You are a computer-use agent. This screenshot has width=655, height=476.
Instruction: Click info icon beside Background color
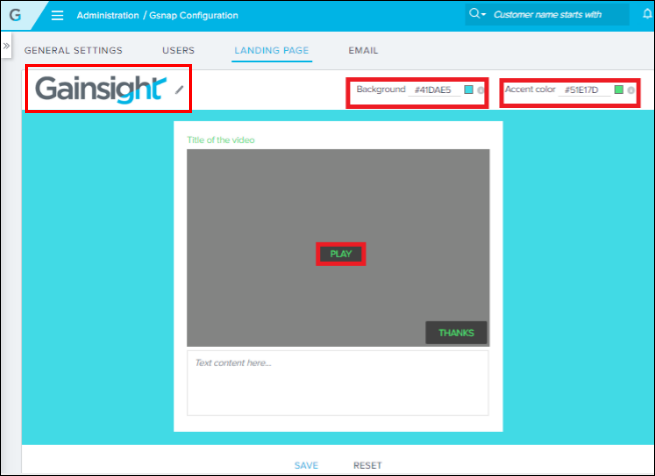[480, 90]
